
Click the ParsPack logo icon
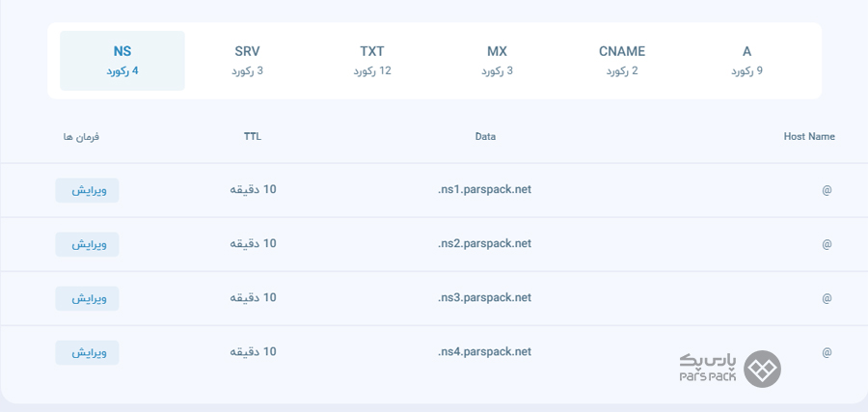762,369
